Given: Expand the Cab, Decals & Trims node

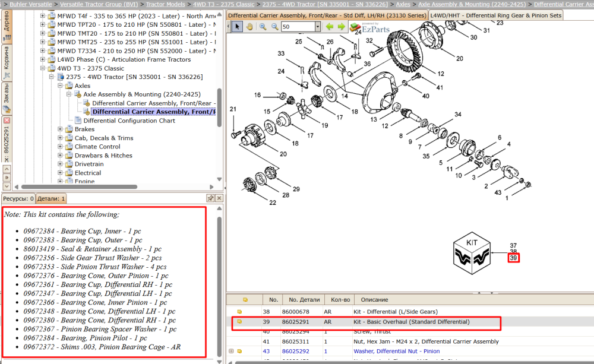Looking at the screenshot, I should pyautogui.click(x=60, y=138).
